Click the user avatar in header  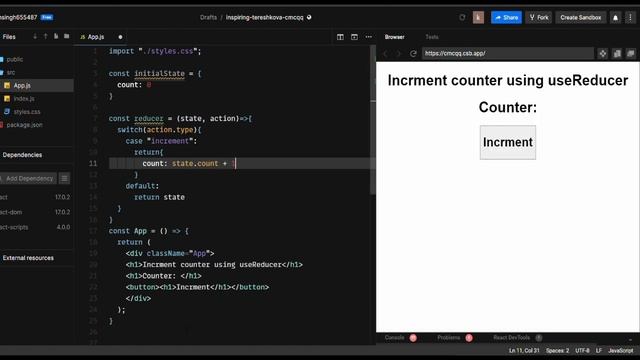pyautogui.click(x=478, y=18)
